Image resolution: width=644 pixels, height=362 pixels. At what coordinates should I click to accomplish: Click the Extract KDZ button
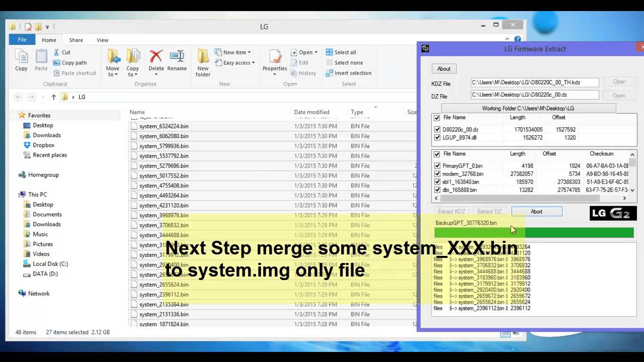(452, 212)
